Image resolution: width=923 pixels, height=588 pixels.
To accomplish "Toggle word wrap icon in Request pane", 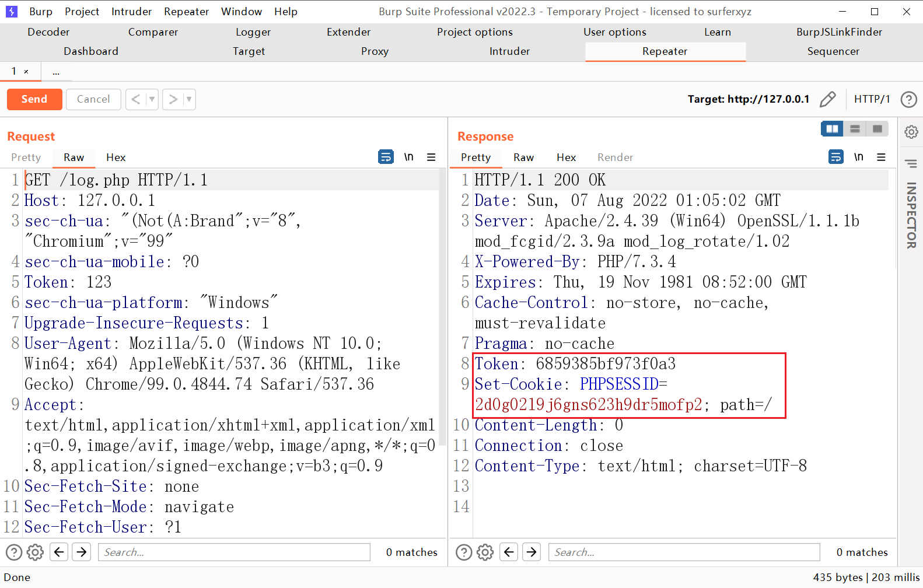I will click(x=386, y=157).
